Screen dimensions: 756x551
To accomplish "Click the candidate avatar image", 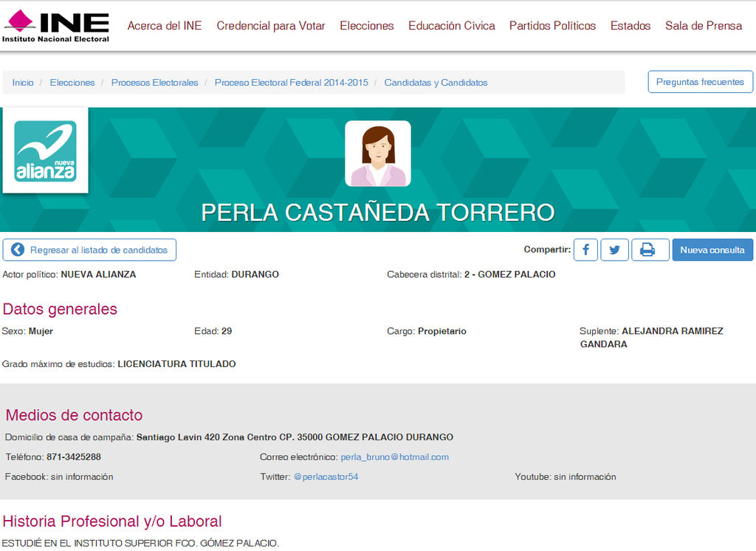I will tap(377, 154).
